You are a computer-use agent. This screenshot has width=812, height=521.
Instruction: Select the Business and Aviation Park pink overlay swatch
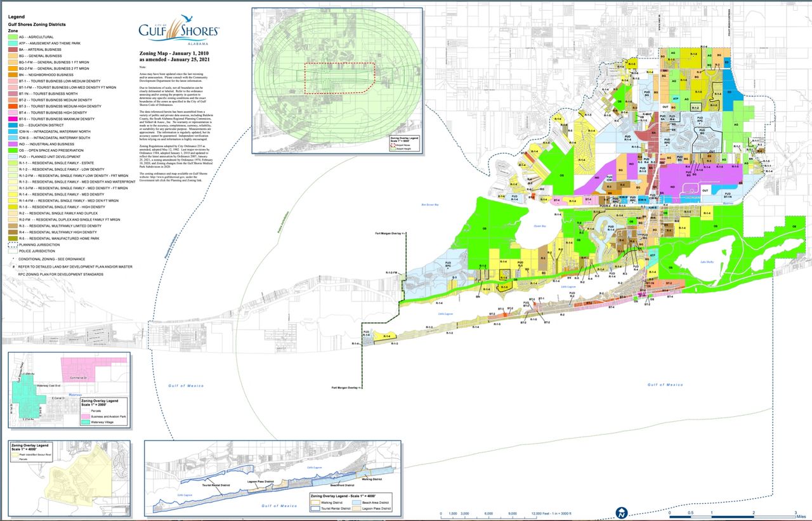click(86, 416)
